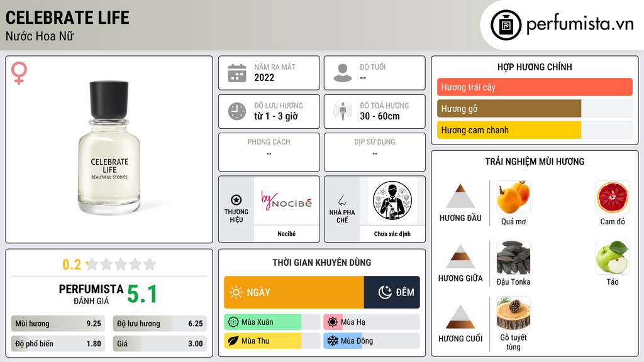644x362 pixels.
Task: Click the dark Đêm nighttime section
Action: [392, 292]
